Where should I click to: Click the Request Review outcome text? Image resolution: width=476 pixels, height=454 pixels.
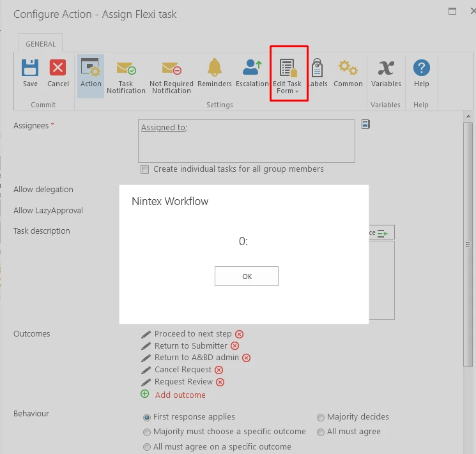[x=183, y=382]
